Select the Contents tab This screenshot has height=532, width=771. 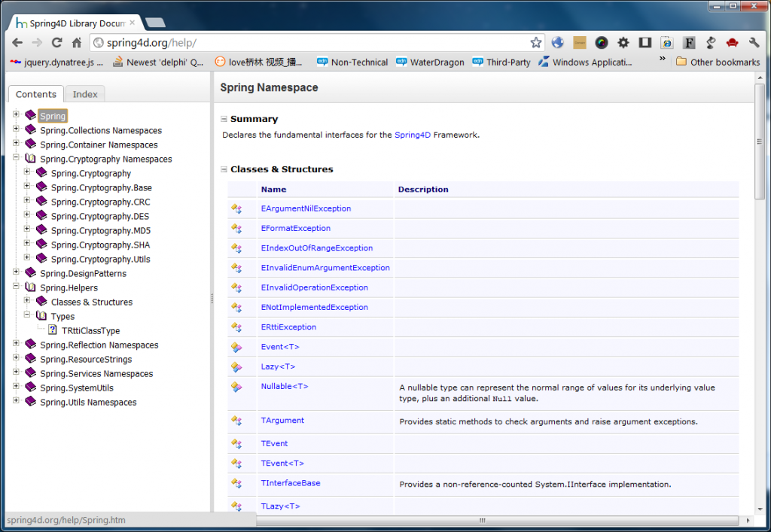35,93
